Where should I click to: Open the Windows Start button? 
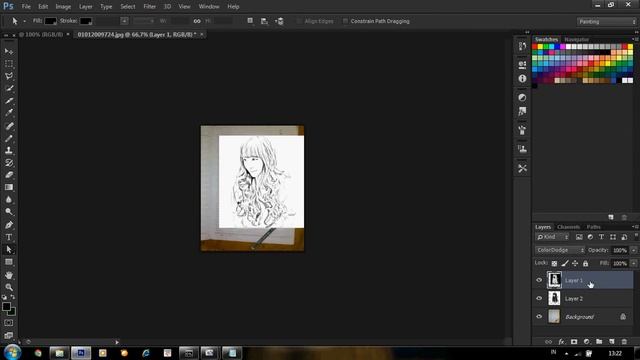point(12,352)
